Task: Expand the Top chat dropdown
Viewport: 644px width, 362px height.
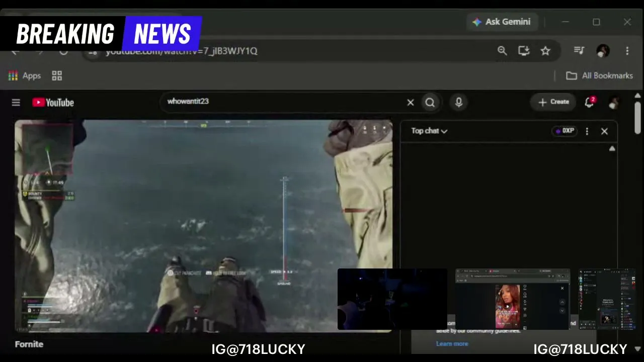Action: pos(429,131)
